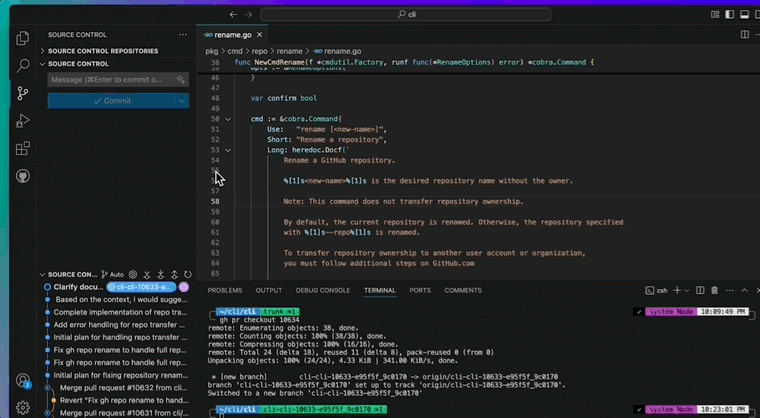
Task: Close the rename.go tab
Action: pos(259,35)
